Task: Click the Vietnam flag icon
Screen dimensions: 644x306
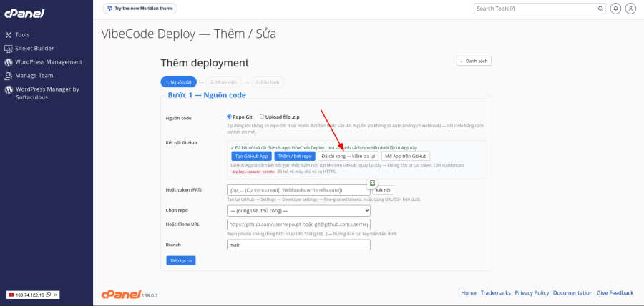Action: 11,295
